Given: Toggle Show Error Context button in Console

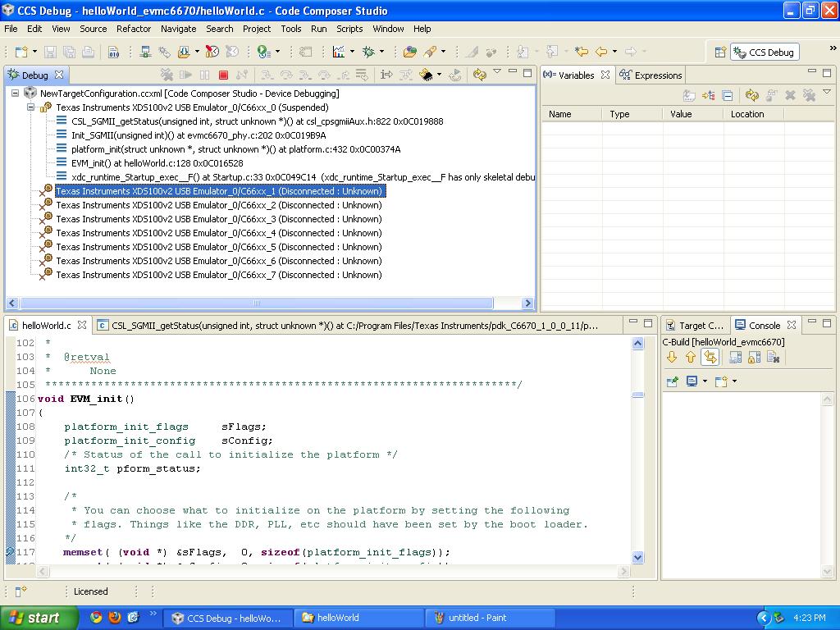Looking at the screenshot, I should (x=710, y=358).
